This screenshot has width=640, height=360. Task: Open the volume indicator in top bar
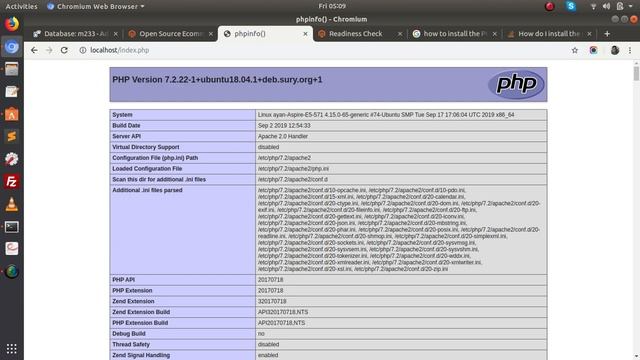[606, 6]
